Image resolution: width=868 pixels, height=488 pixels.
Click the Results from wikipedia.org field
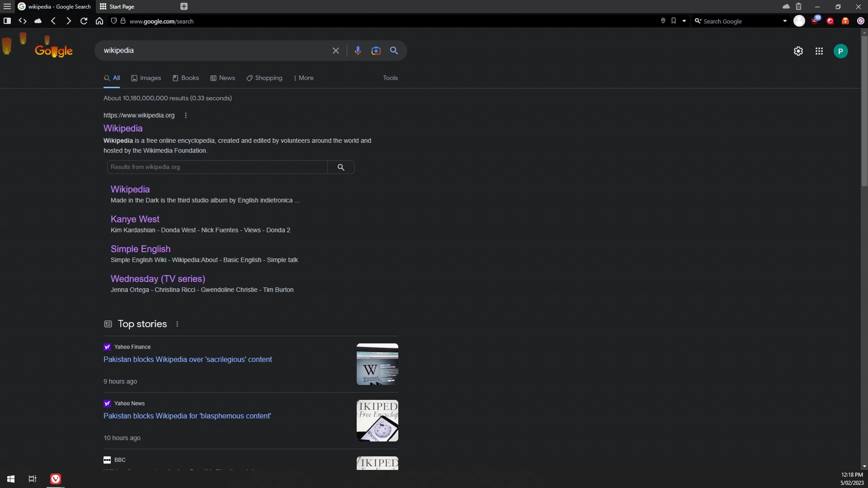coord(217,167)
